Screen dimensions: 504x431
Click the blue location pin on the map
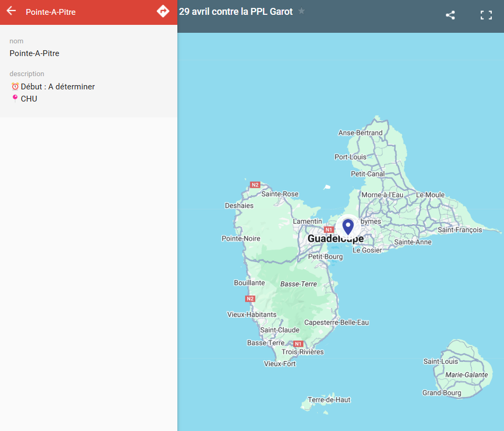pos(348,226)
